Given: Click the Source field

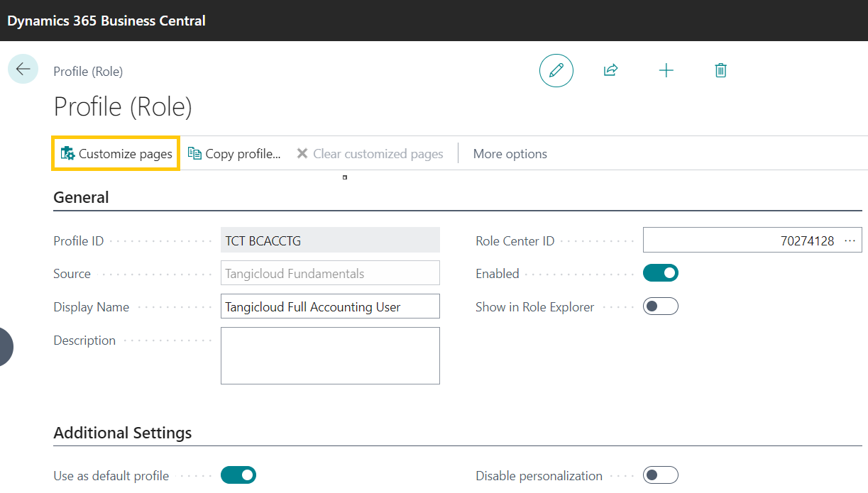Looking at the screenshot, I should (x=330, y=273).
